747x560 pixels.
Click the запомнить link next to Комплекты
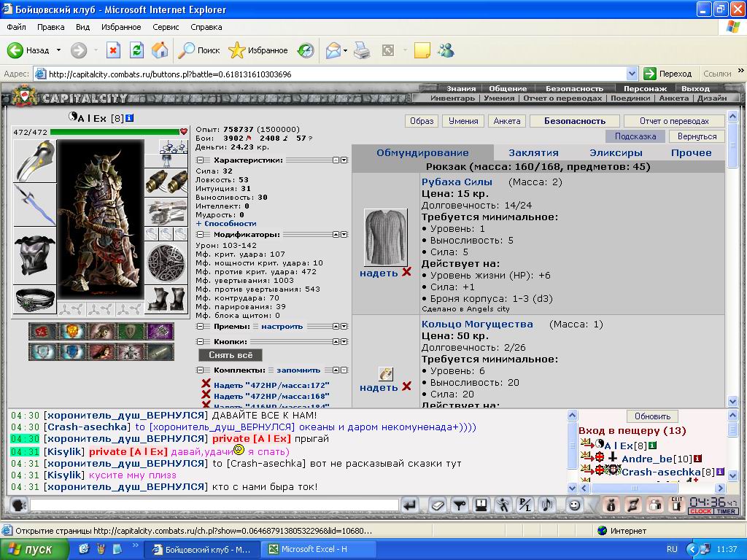point(298,370)
